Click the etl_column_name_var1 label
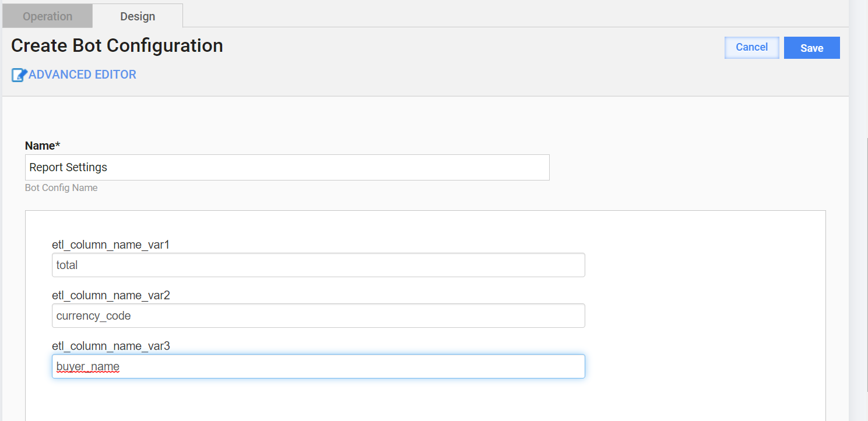Screen dimensions: 868x421 click(111, 245)
